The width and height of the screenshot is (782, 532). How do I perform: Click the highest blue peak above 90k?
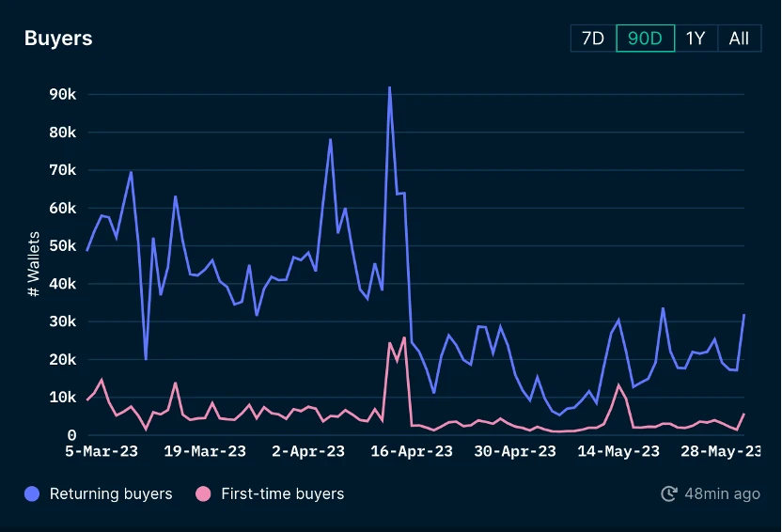(389, 87)
